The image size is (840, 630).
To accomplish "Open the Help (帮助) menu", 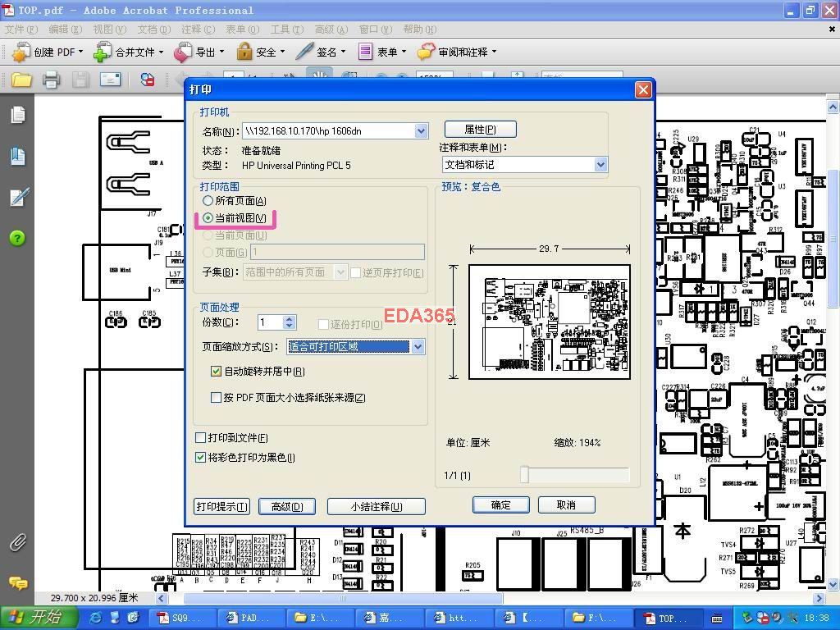I will (419, 30).
